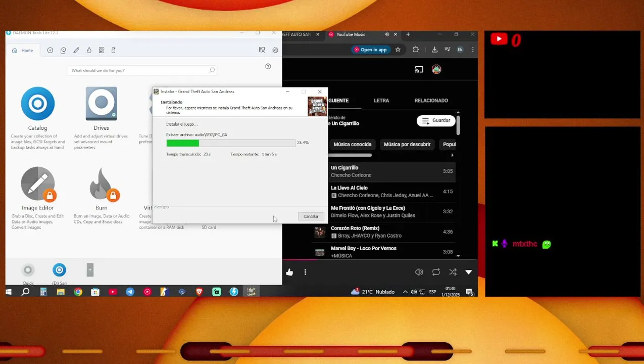Select the flame burn icon in DAEMON toolbar
This screenshot has width=644, height=364.
(x=89, y=51)
